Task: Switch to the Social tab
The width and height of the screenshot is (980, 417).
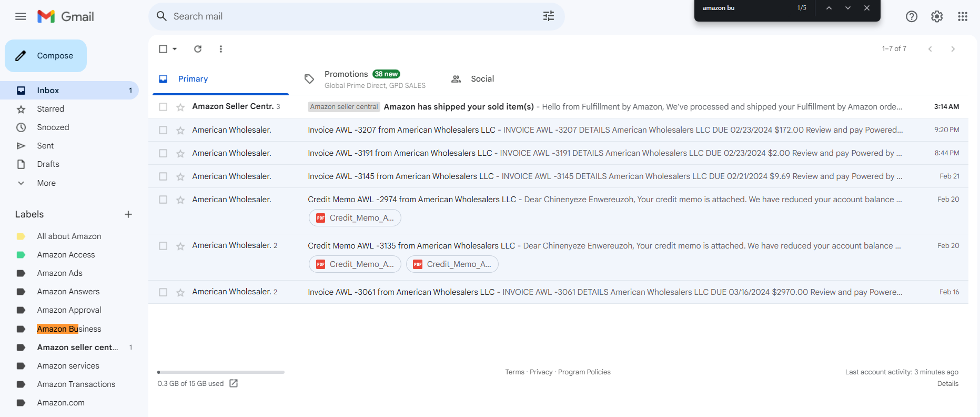Action: click(x=482, y=79)
